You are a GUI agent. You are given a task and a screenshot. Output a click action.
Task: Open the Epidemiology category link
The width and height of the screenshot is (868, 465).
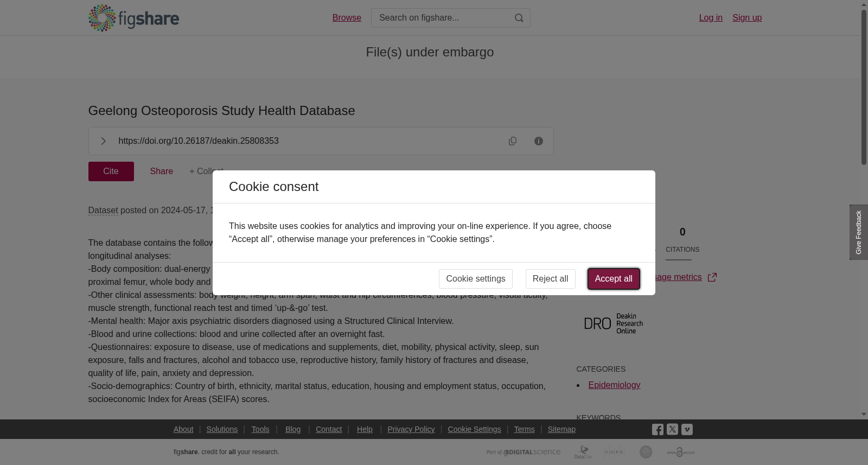tap(614, 385)
